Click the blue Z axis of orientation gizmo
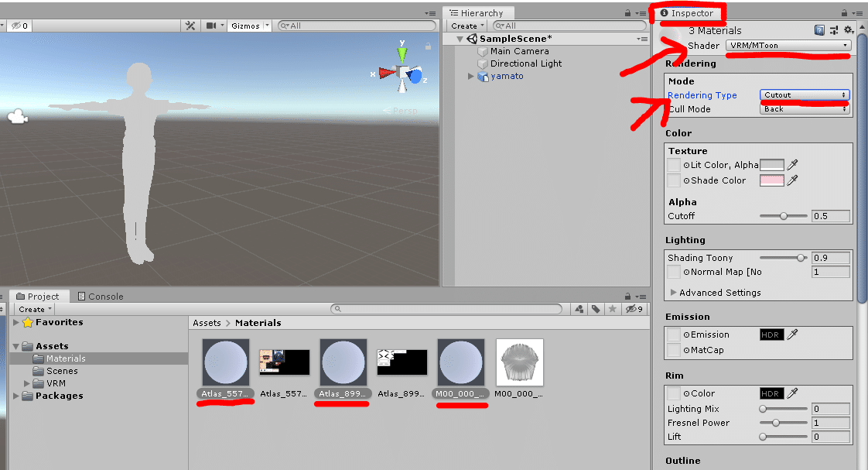The height and width of the screenshot is (470, 868). [415, 76]
